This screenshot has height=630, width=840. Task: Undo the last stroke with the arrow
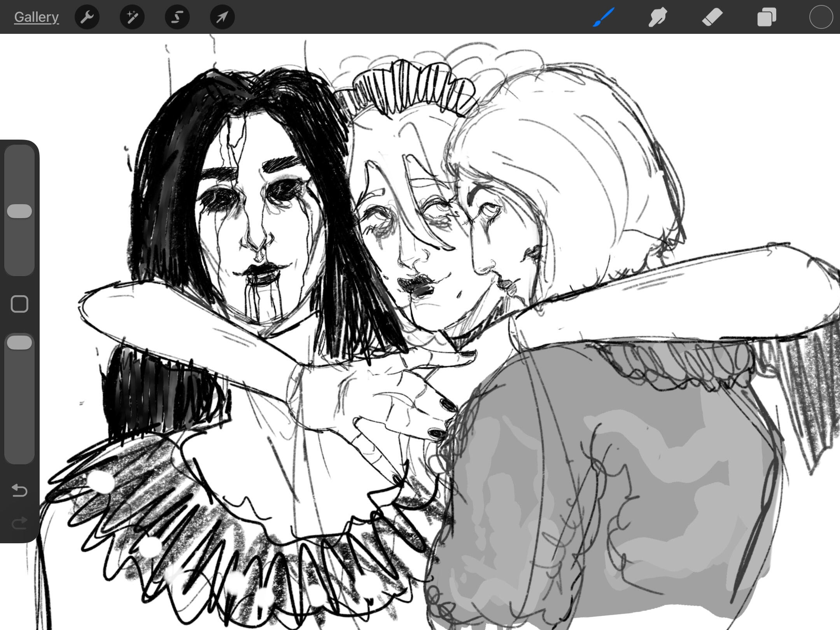(x=19, y=490)
